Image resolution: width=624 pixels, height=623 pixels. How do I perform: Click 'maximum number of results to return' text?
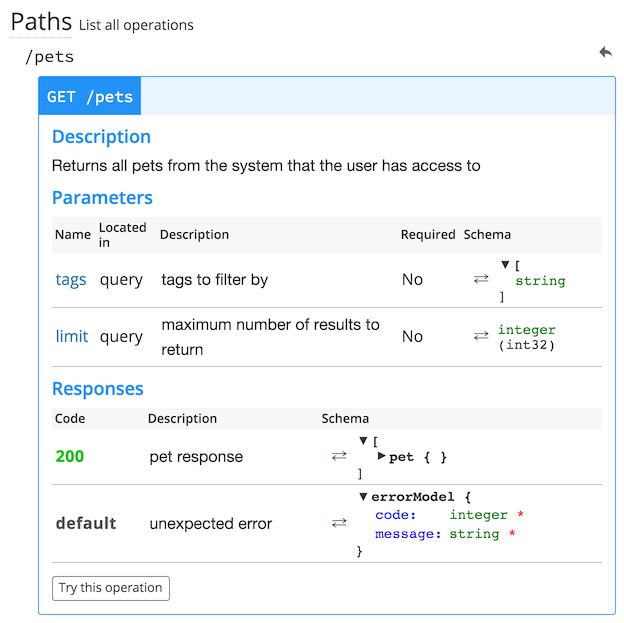pos(270,337)
